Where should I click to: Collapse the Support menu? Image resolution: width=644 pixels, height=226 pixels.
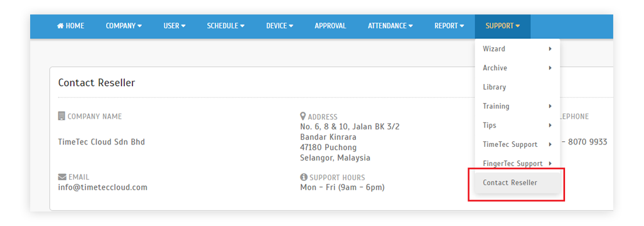point(503,26)
